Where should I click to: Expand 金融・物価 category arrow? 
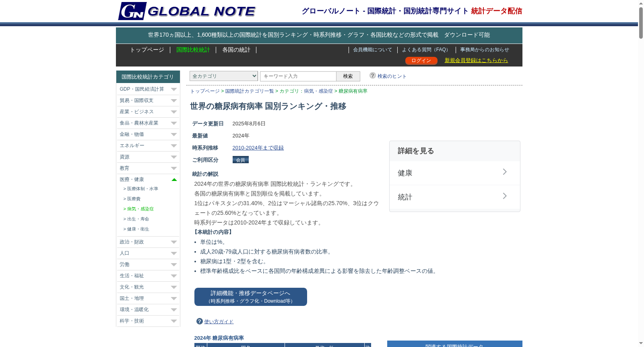pos(174,135)
